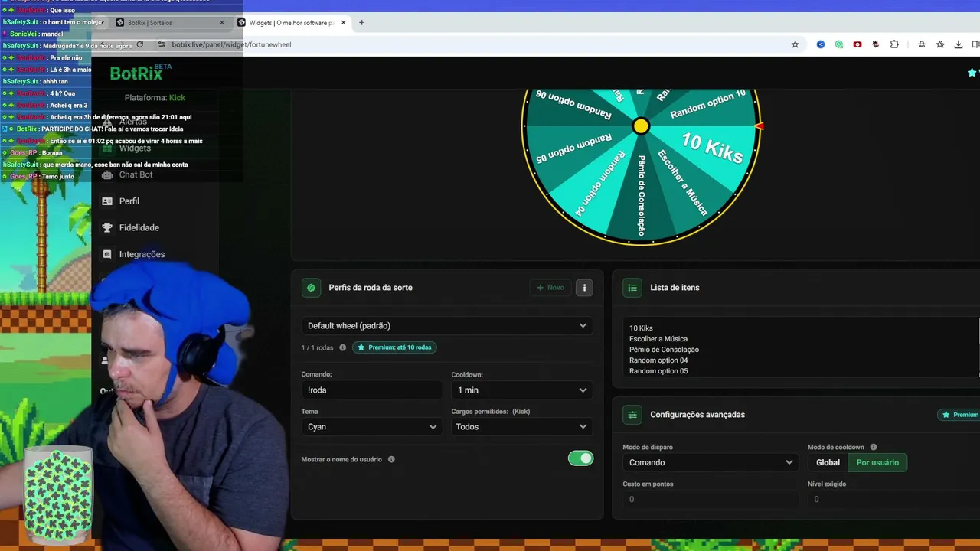This screenshot has height=551, width=980.
Task: Switch to the BotRix | Sorteios tab
Action: (x=170, y=22)
